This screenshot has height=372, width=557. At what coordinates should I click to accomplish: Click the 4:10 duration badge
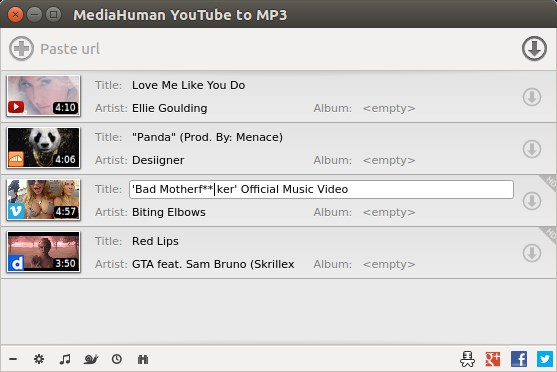pos(65,107)
